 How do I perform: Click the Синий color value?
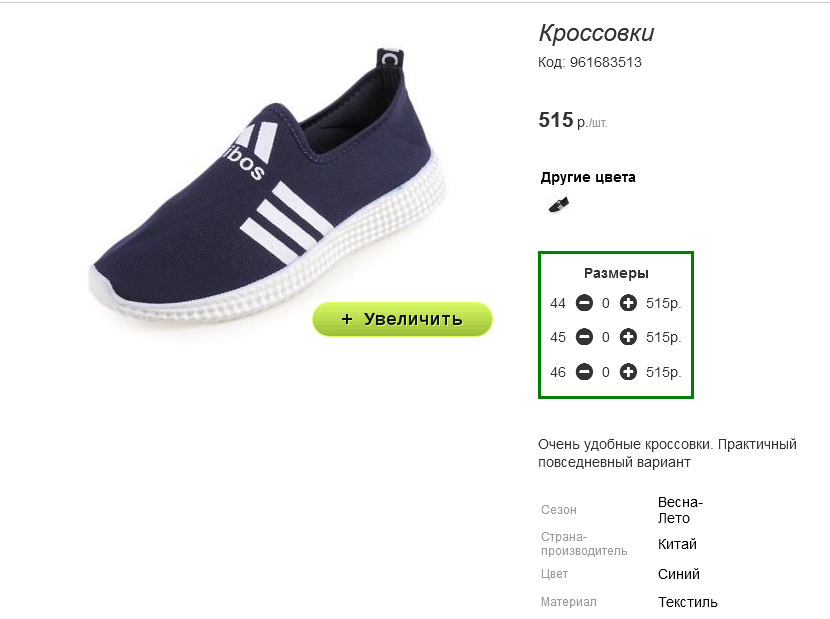pyautogui.click(x=679, y=574)
